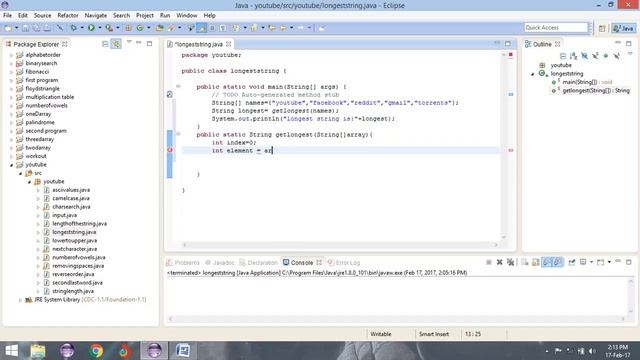640x360 pixels.
Task: Open the Source menu
Action: [42, 15]
